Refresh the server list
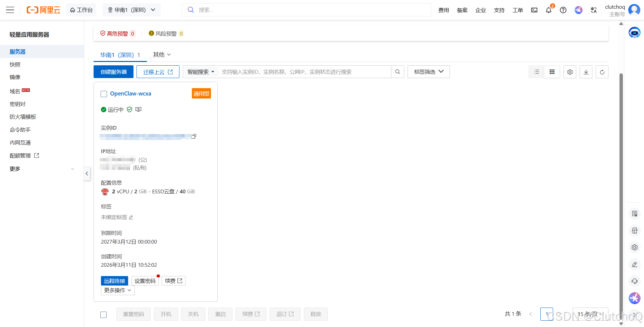The height and width of the screenshot is (327, 644). (602, 72)
